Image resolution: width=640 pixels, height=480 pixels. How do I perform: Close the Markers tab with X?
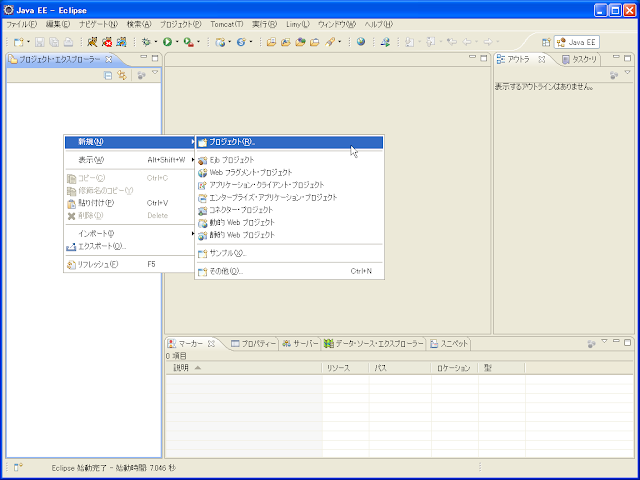211,344
